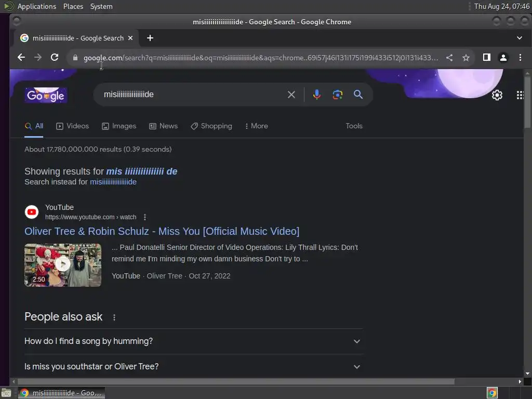Go back to the previous page
Screen dimensions: 532x399
(21, 57)
